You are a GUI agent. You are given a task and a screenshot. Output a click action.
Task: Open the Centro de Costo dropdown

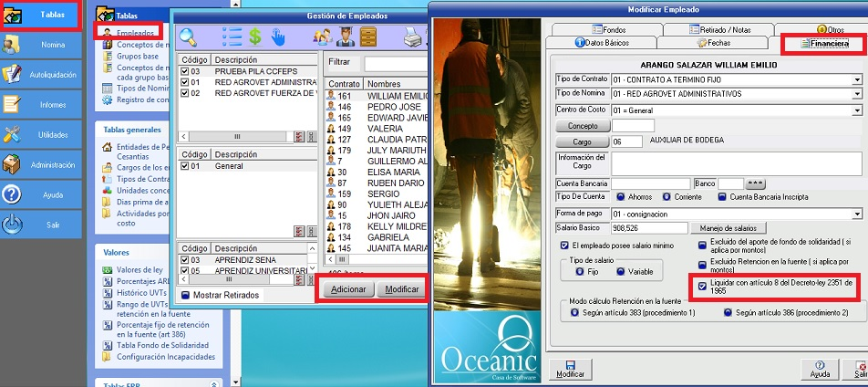pyautogui.click(x=857, y=110)
